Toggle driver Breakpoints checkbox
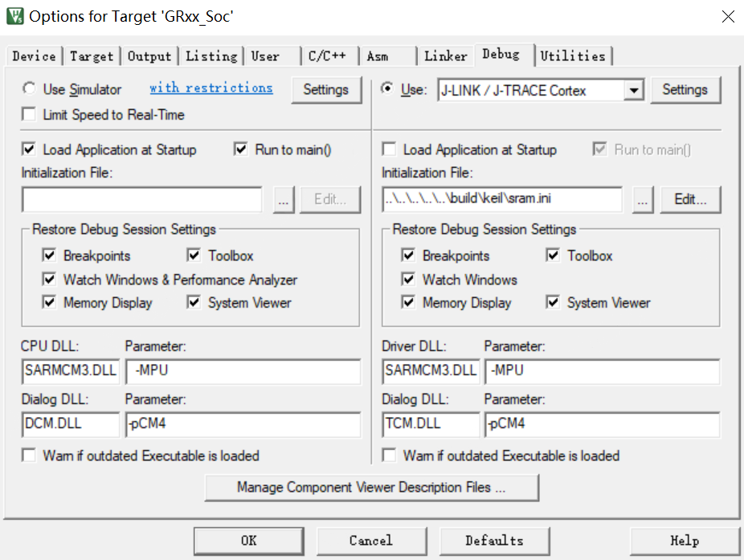The image size is (744, 560). (408, 255)
